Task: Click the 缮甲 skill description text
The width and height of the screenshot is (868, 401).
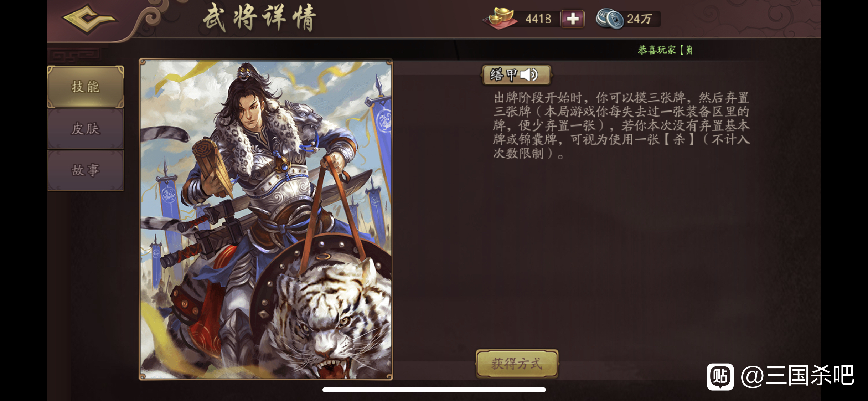Action: (x=621, y=125)
